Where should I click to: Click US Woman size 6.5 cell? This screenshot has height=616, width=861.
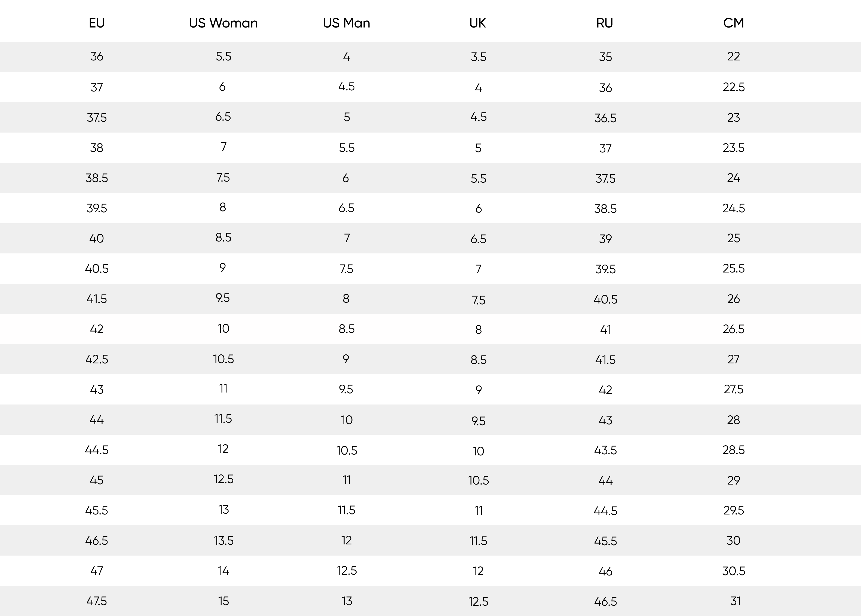223,117
